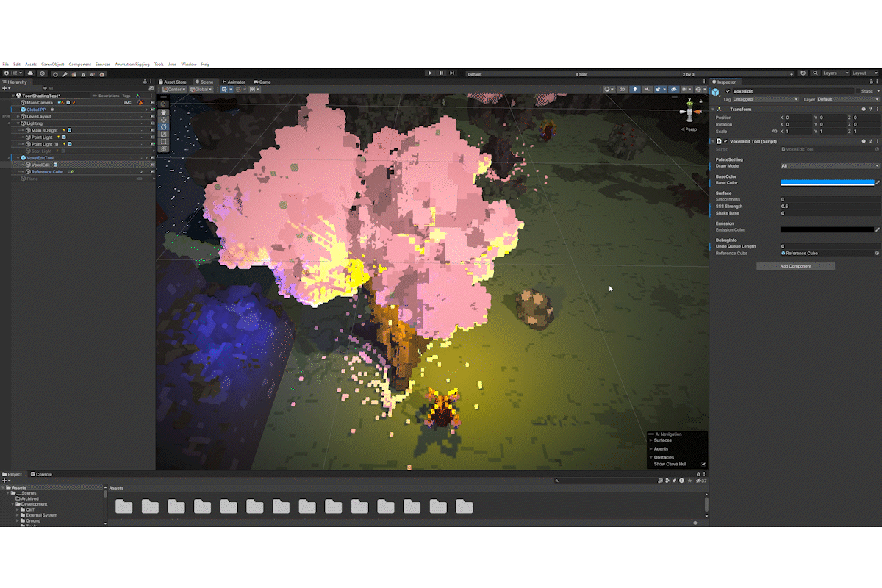Image resolution: width=882 pixels, height=588 pixels.
Task: Open the Layers dropdown in top toolbar
Action: [836, 73]
